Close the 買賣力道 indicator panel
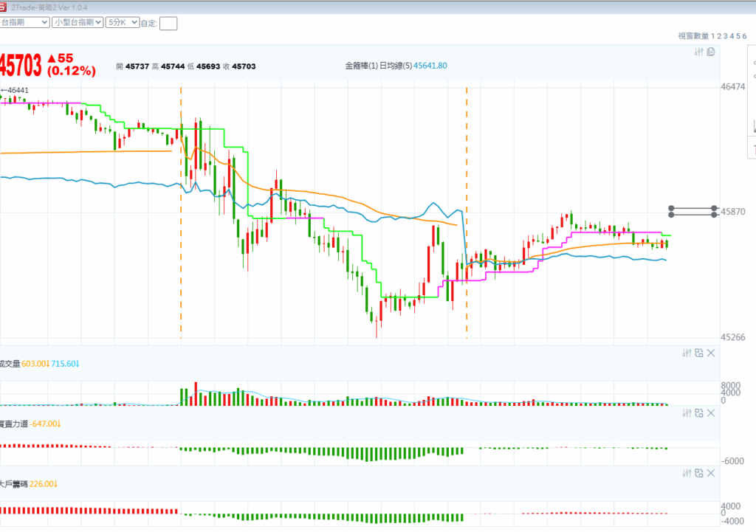Image resolution: width=756 pixels, height=532 pixels. point(711,413)
